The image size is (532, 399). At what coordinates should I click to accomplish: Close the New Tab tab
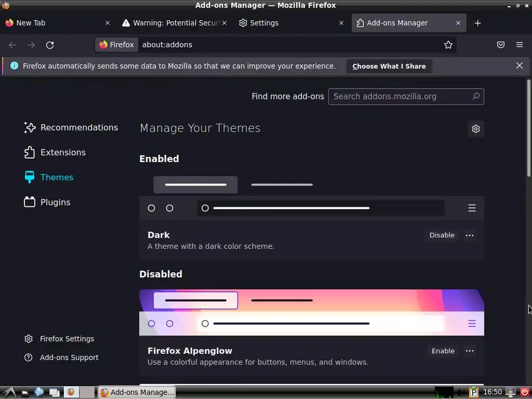[107, 23]
